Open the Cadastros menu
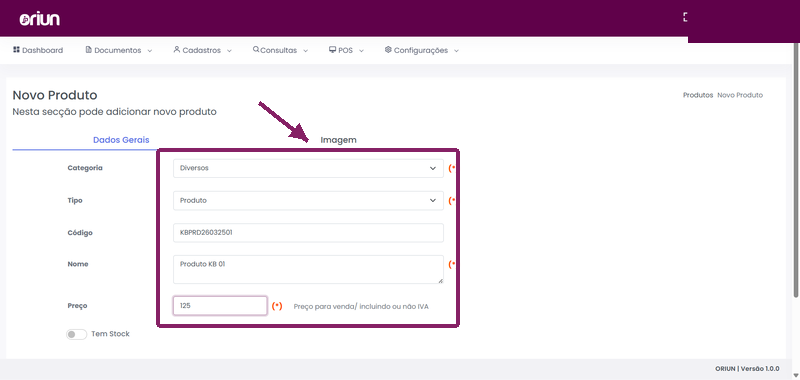This screenshot has width=800, height=380. pyautogui.click(x=203, y=50)
